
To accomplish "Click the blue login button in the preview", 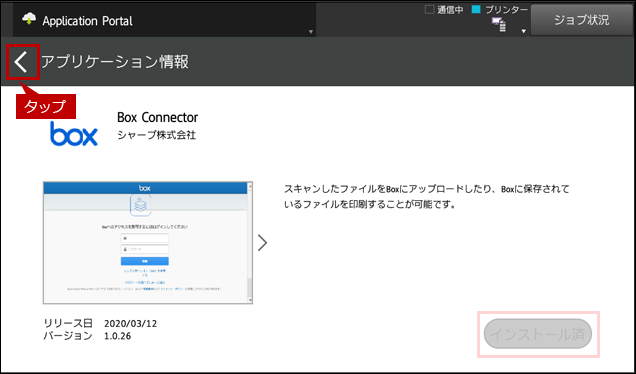I will coord(145,261).
